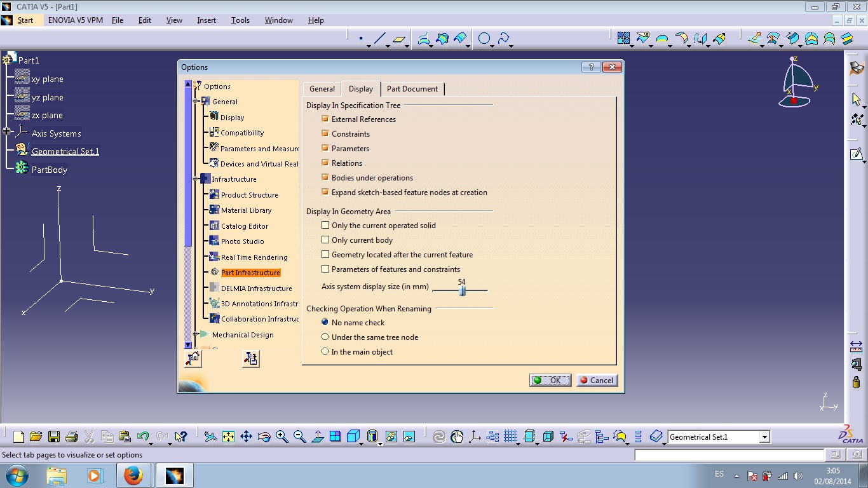Click the Zoom Out magnifier icon
Image resolution: width=868 pixels, height=488 pixels.
(300, 437)
